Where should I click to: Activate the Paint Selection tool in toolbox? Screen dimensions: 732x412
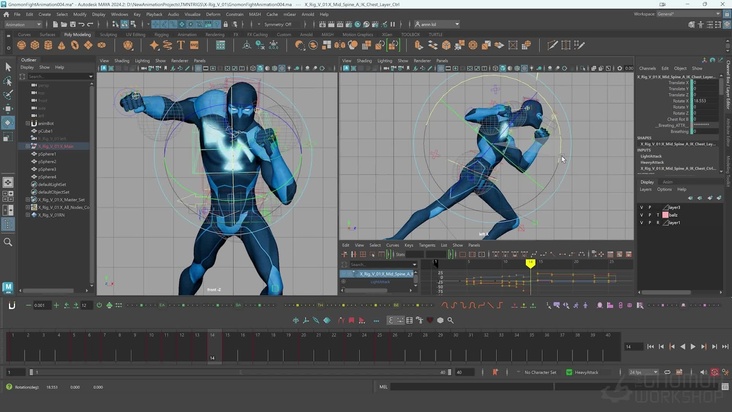click(8, 95)
